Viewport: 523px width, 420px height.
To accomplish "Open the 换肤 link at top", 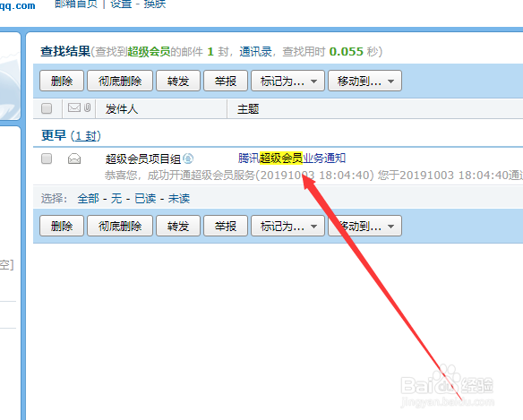I will click(x=154, y=4).
